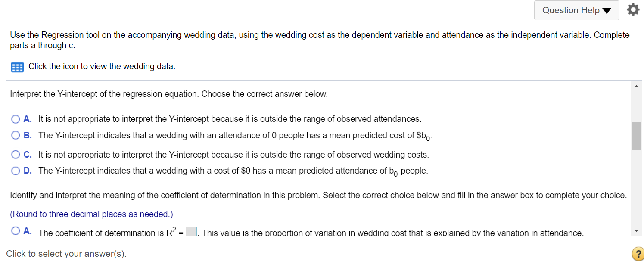Click the option A answer text about attendances
644x261 pixels.
[230, 119]
